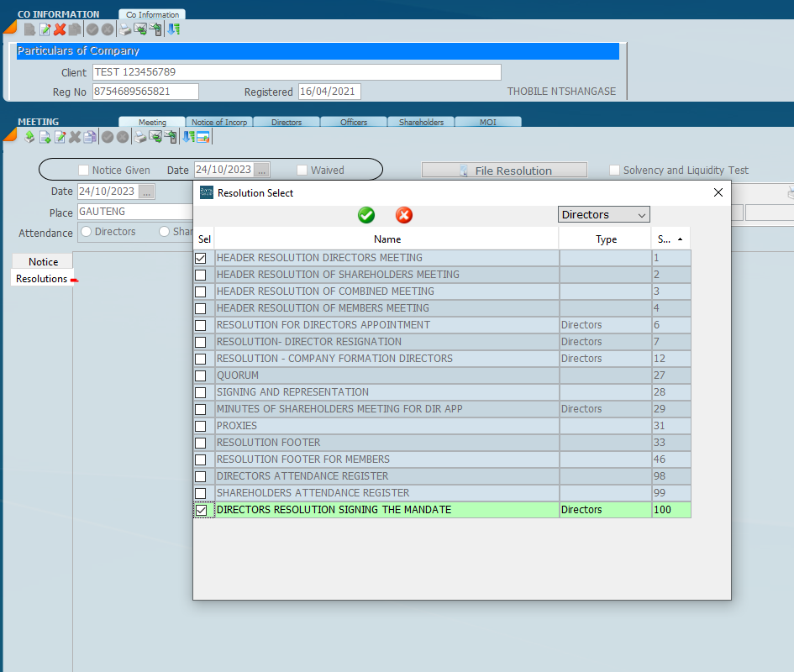Click the Name column header
794x672 pixels.
pyautogui.click(x=386, y=239)
